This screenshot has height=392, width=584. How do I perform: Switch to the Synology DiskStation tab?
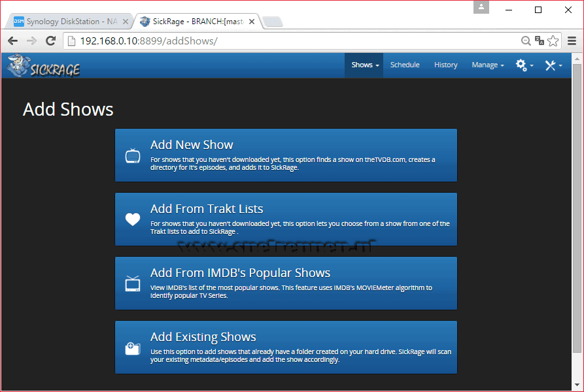pos(69,22)
